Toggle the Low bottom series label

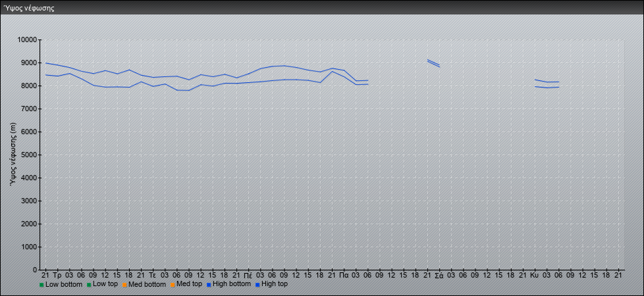pos(64,284)
